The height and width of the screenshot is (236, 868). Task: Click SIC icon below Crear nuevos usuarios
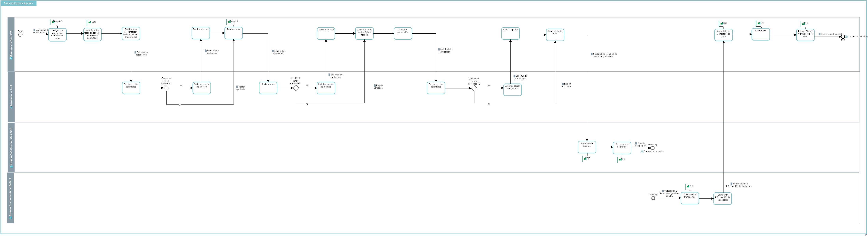coord(620,159)
